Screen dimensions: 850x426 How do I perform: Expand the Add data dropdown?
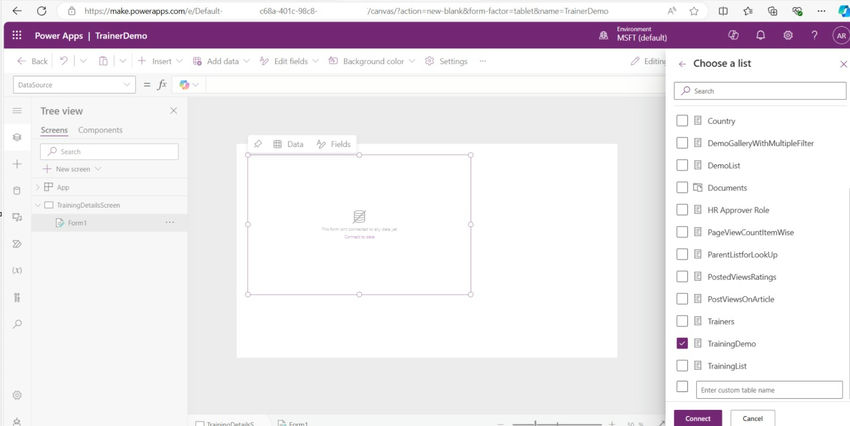coord(246,61)
